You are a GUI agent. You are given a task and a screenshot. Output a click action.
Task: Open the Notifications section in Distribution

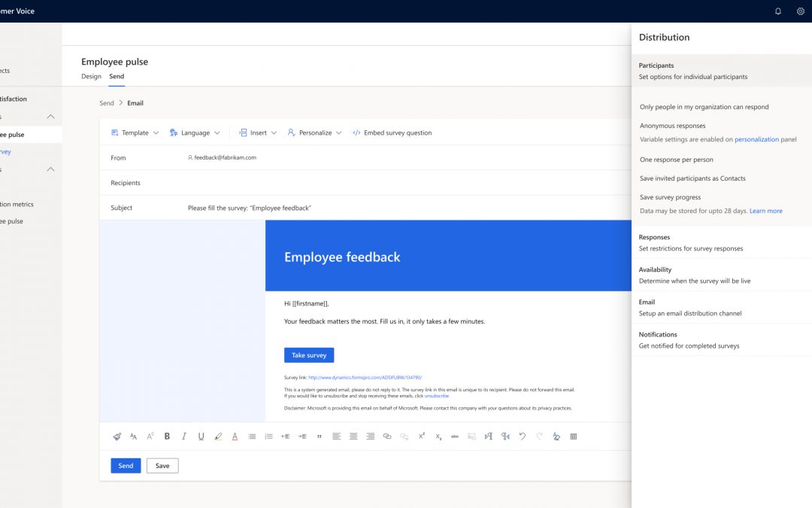722,340
